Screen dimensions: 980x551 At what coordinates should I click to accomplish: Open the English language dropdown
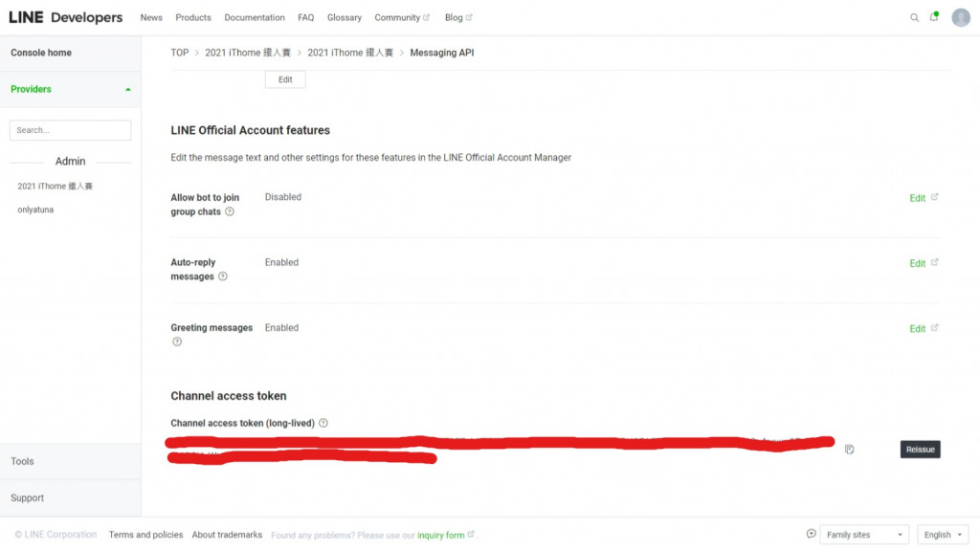point(943,535)
